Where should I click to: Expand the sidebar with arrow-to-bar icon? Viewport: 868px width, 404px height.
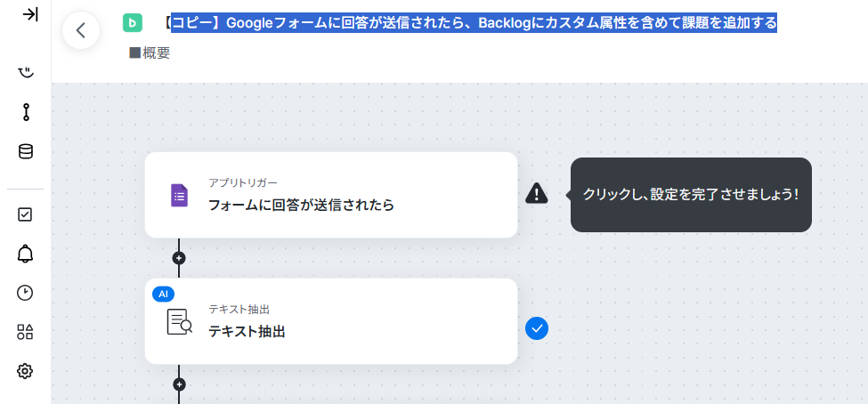(x=30, y=14)
